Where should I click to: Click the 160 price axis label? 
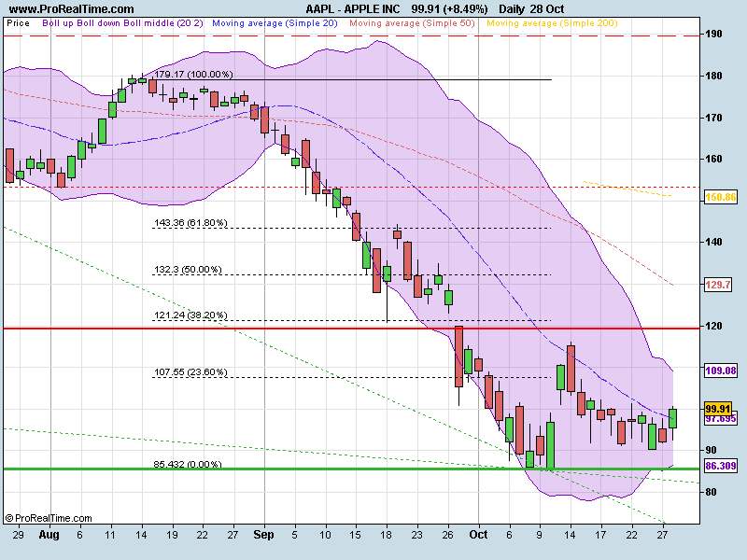tap(713, 159)
